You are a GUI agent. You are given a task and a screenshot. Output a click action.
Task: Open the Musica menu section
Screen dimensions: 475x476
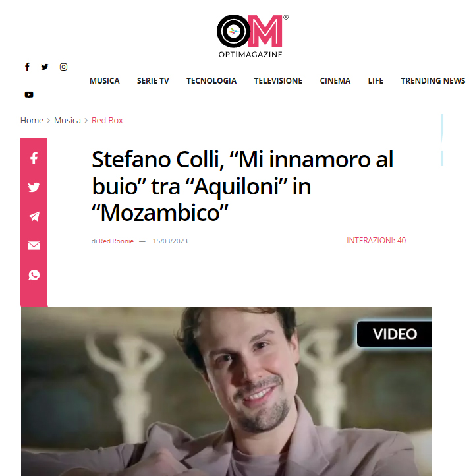pyautogui.click(x=105, y=81)
